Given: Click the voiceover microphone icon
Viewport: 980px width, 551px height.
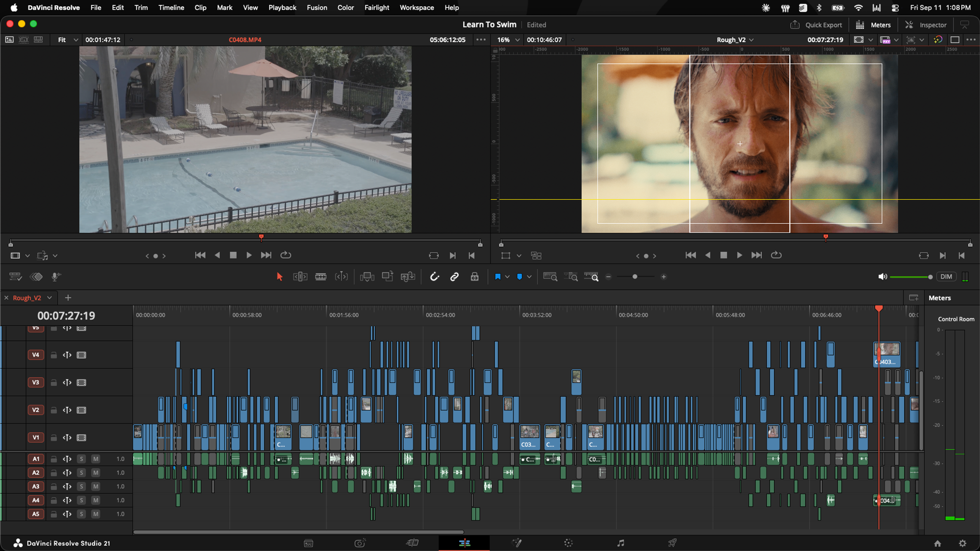Looking at the screenshot, I should coord(56,277).
